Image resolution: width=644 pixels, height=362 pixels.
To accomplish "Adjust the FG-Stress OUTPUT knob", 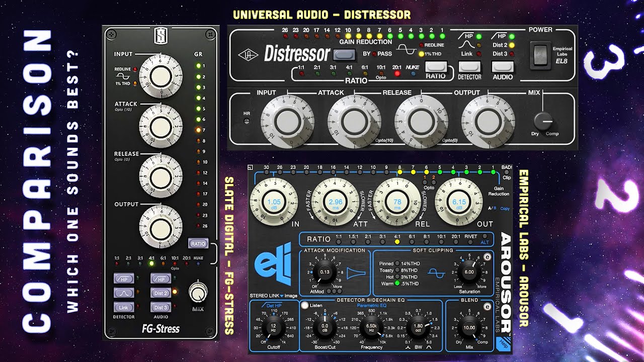I will [x=160, y=226].
